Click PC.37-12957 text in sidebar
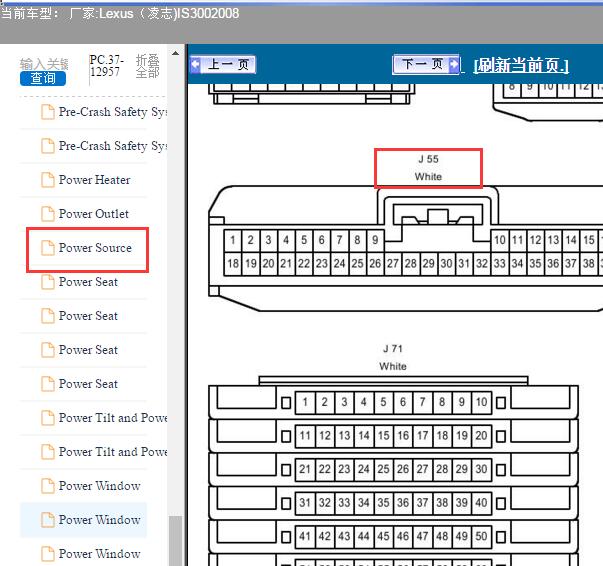The height and width of the screenshot is (566, 603). (x=107, y=66)
